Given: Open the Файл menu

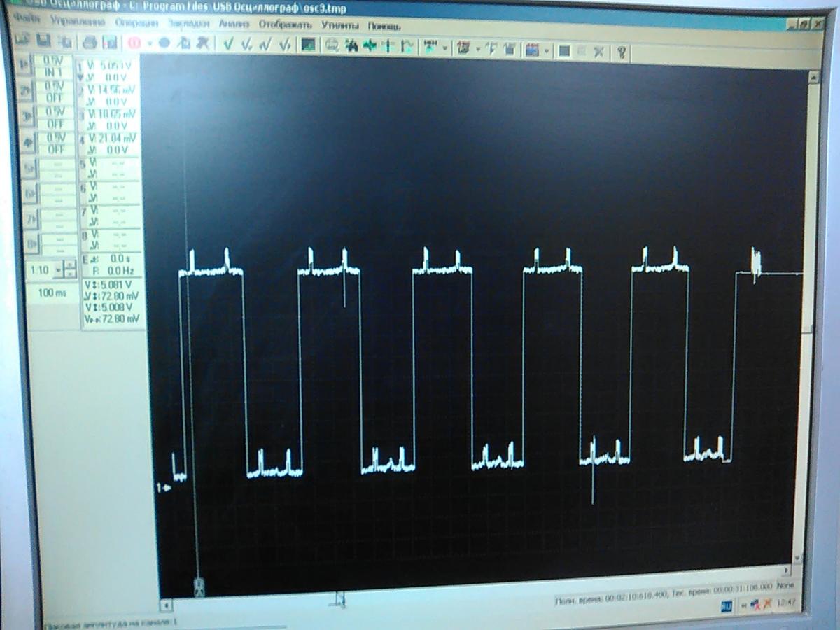Looking at the screenshot, I should 26,19.
